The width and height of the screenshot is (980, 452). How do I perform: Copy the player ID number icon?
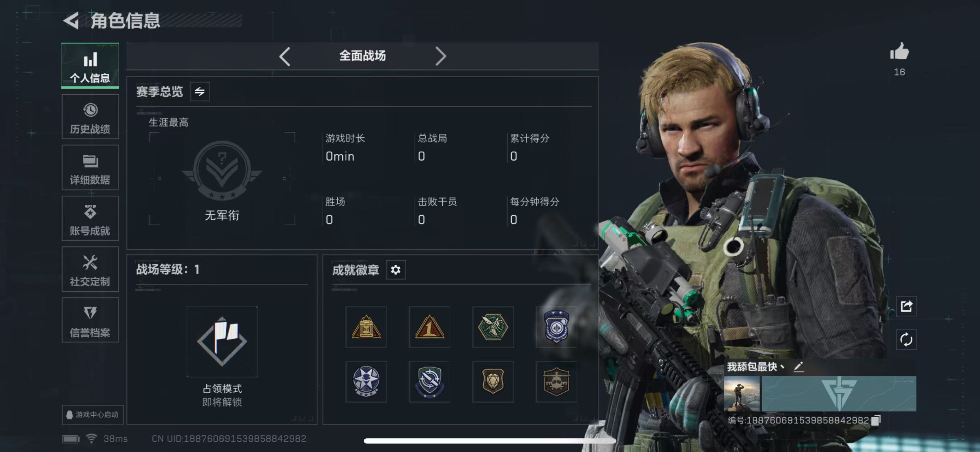coord(876,420)
